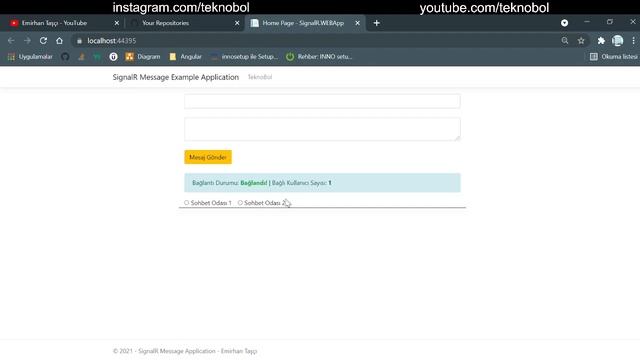Open the browser home page icon
The height and width of the screenshot is (360, 640).
pyautogui.click(x=60, y=41)
